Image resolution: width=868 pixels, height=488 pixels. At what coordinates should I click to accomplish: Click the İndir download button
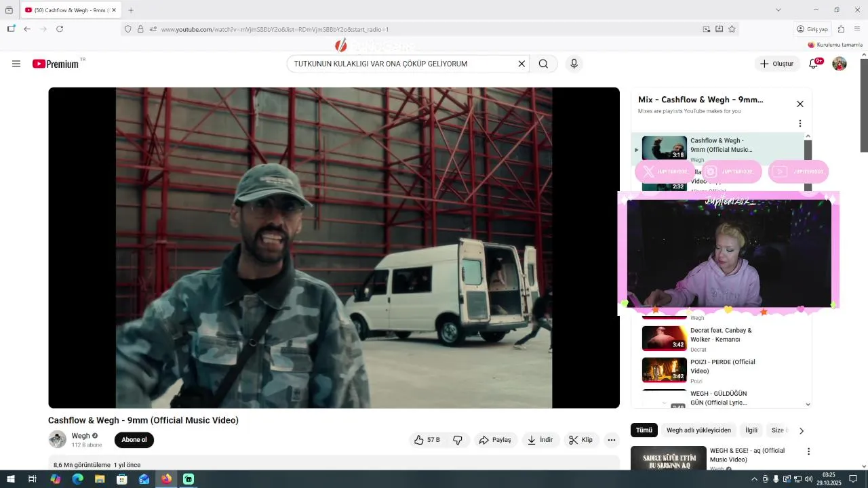(x=540, y=440)
